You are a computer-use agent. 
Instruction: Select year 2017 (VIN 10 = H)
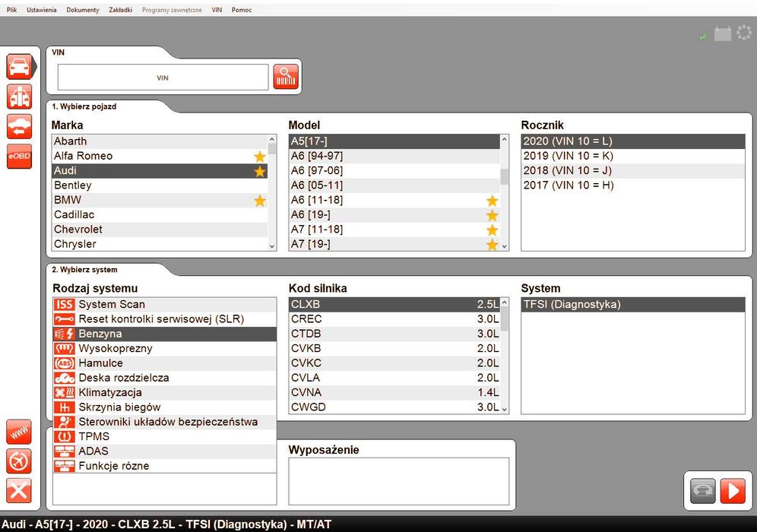633,185
